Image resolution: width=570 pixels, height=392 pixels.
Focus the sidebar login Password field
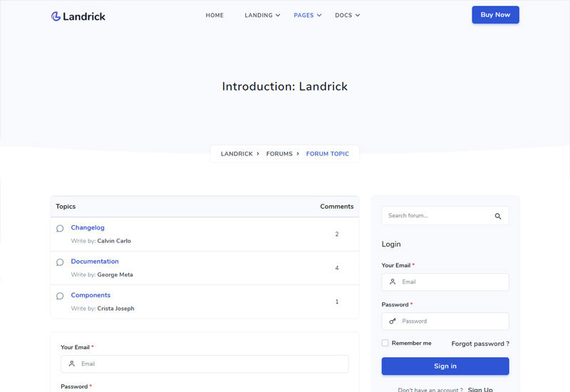tap(445, 321)
